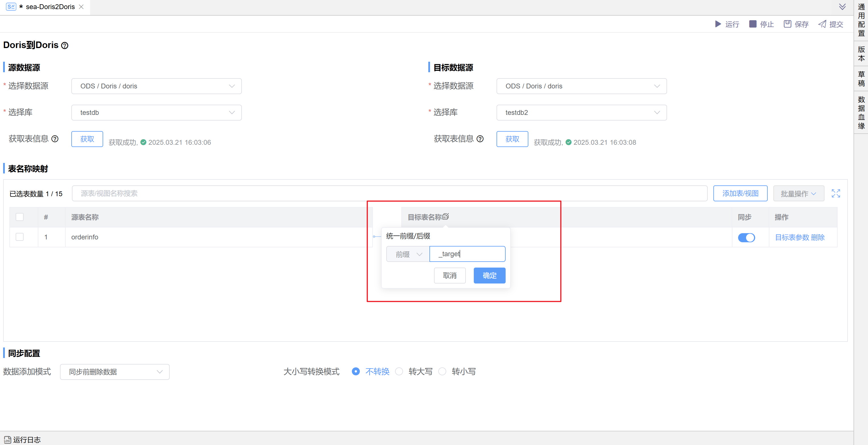The image size is (868, 445).
Task: Click help icon next to Doris到Doris title
Action: pos(65,45)
